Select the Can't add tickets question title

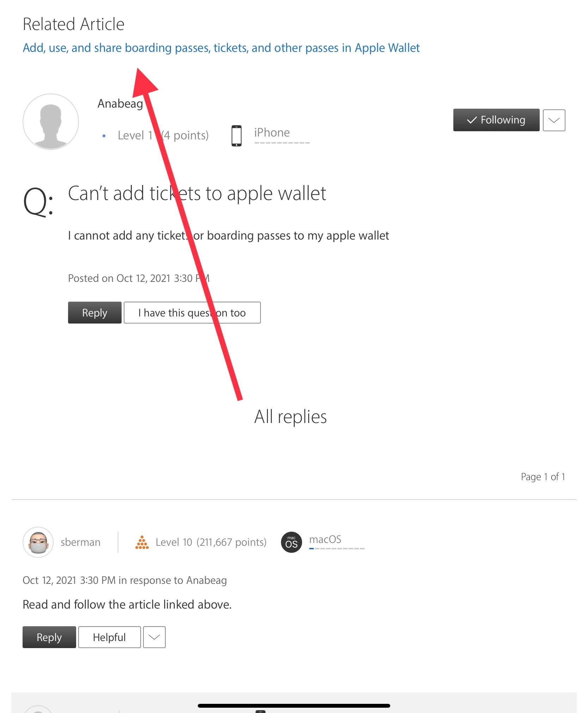(197, 193)
